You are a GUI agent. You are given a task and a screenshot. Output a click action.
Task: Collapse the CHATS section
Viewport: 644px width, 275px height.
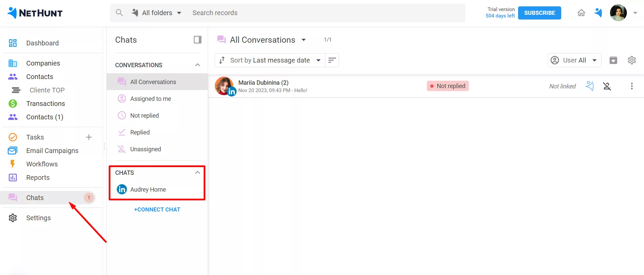point(198,172)
